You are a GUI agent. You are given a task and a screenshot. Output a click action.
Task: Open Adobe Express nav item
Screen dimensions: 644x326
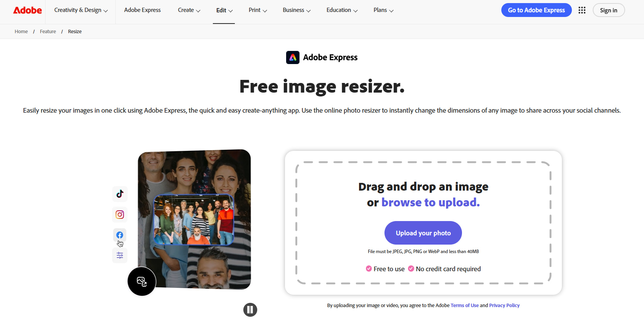click(x=142, y=10)
